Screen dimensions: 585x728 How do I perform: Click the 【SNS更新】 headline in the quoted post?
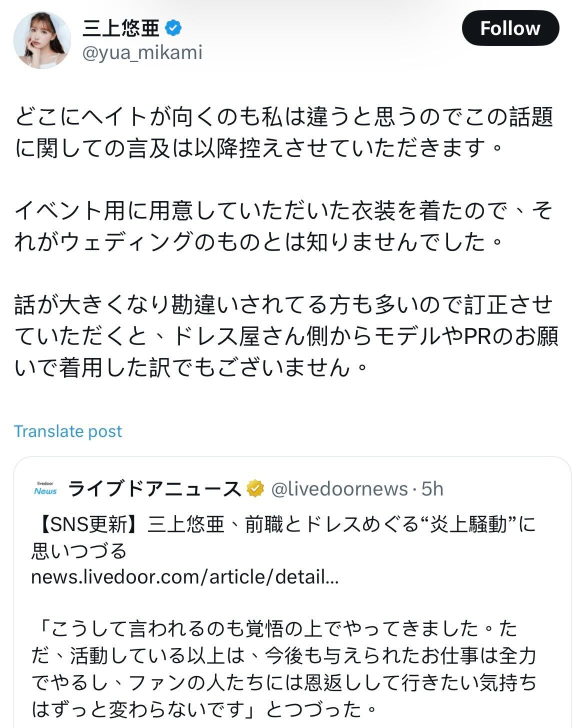point(283,538)
